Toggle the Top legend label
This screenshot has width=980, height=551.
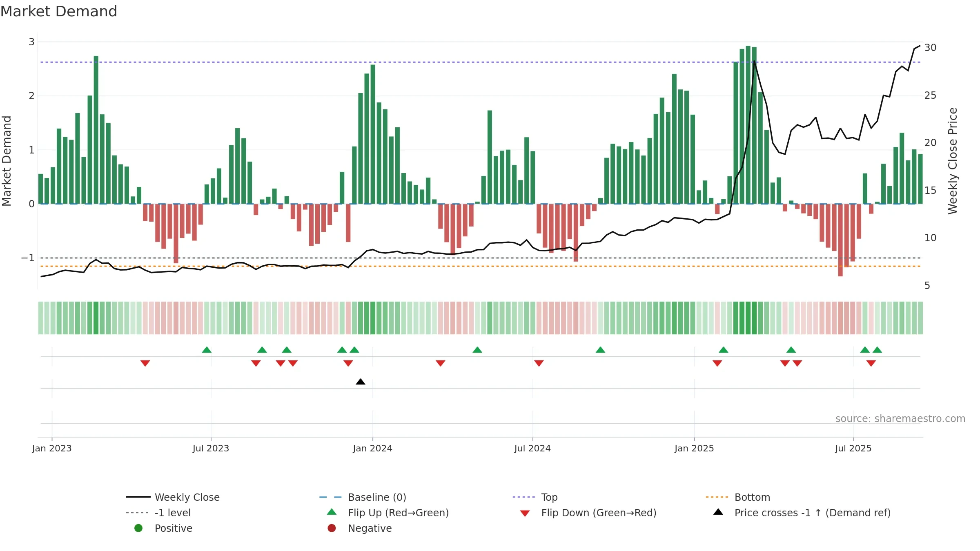click(549, 497)
